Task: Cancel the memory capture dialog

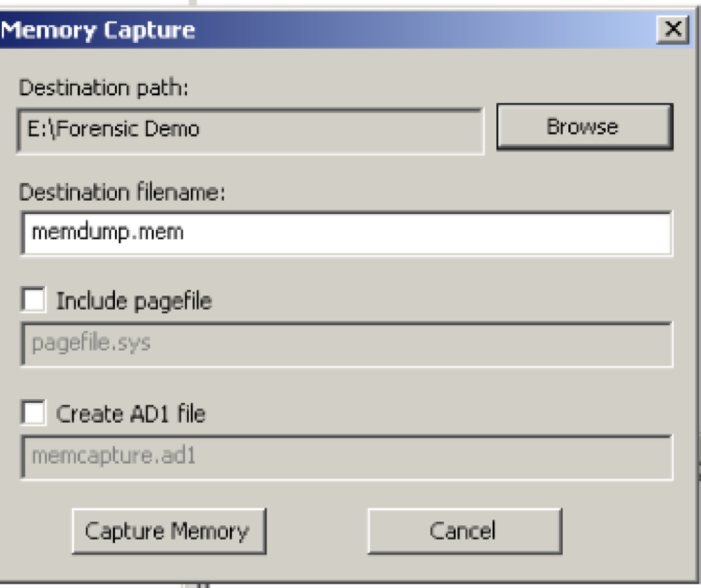Action: tap(464, 531)
